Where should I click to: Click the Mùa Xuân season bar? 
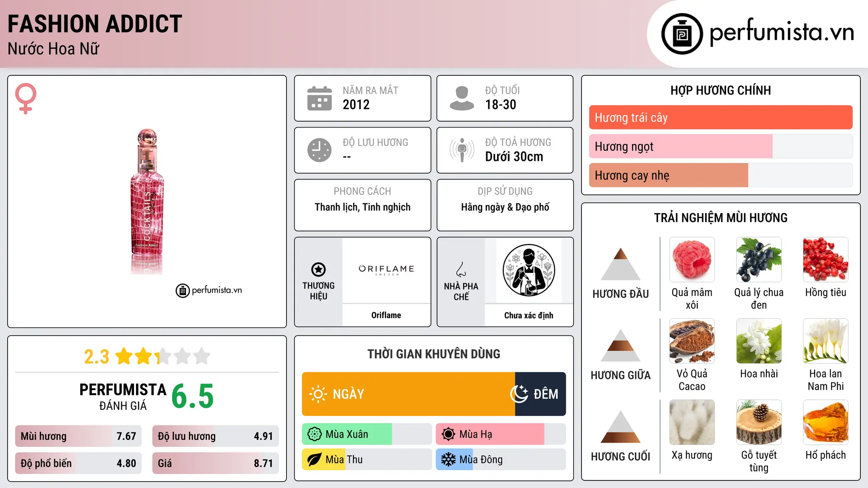coord(367,434)
